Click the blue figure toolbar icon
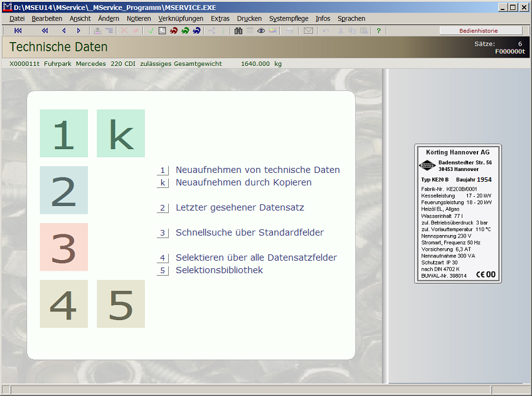 click(196, 31)
